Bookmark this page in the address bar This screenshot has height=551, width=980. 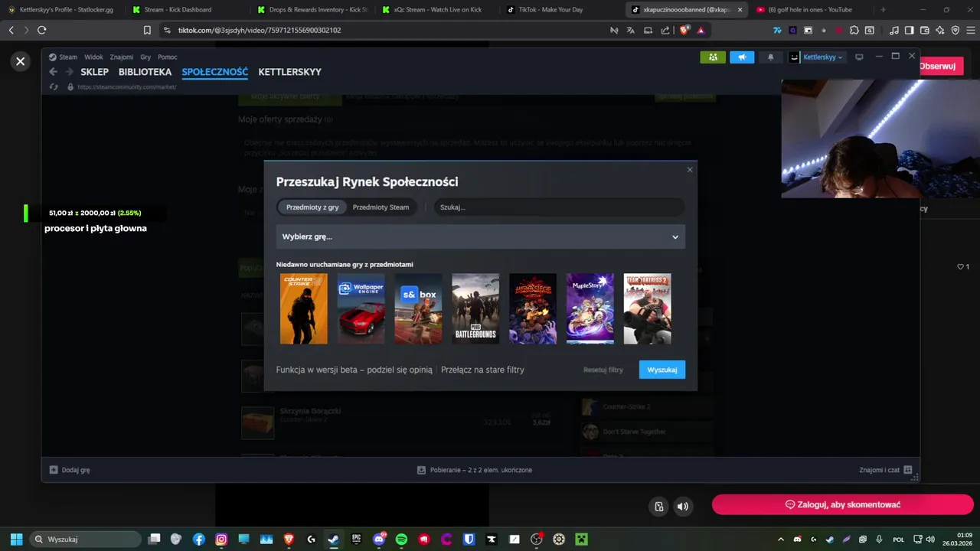147,30
